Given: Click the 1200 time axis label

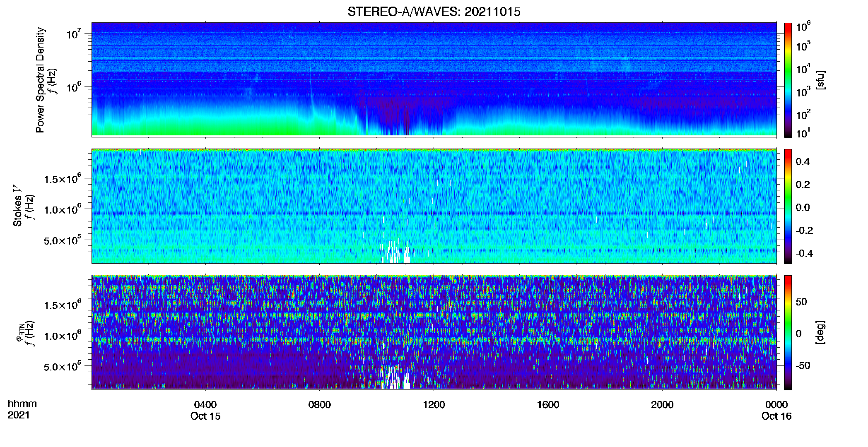Looking at the screenshot, I should pyautogui.click(x=434, y=405).
